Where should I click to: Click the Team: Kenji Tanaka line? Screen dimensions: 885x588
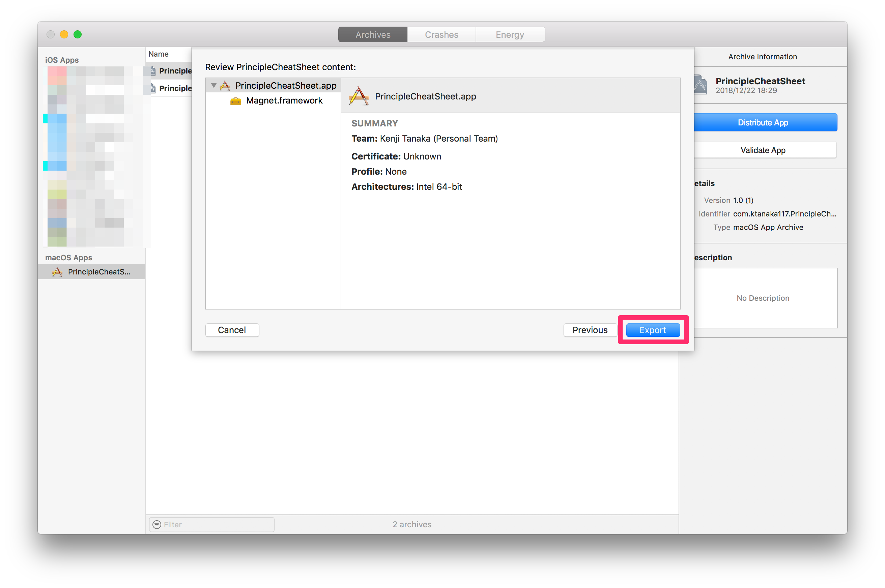tap(424, 138)
